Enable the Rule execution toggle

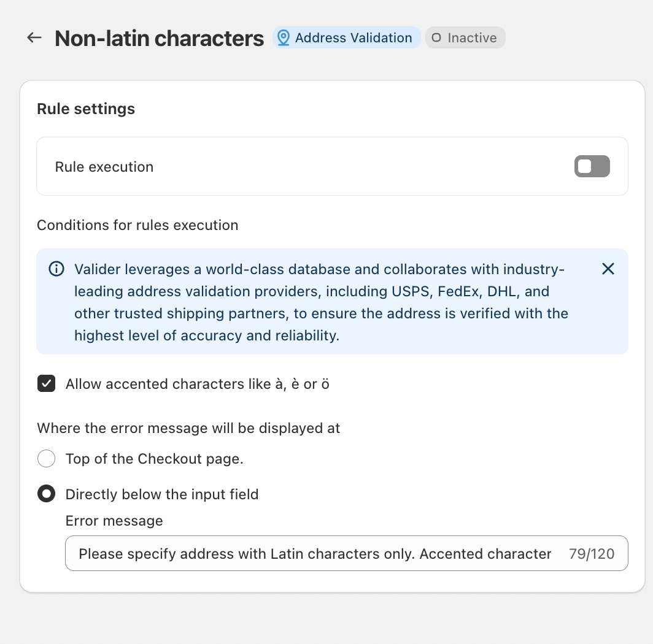(x=592, y=166)
